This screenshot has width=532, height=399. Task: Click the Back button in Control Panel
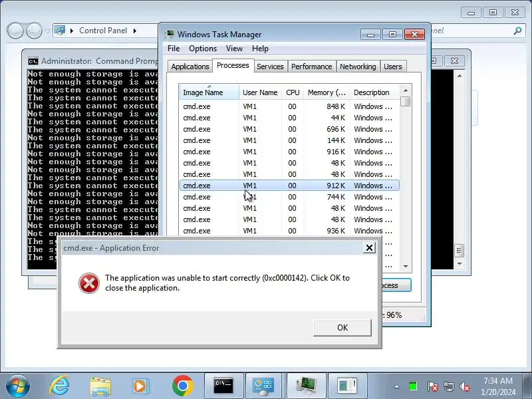point(15,31)
